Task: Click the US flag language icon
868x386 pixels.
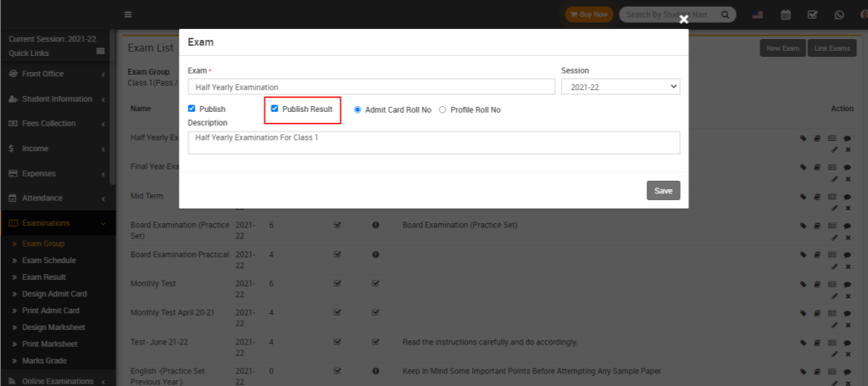Action: tap(758, 14)
